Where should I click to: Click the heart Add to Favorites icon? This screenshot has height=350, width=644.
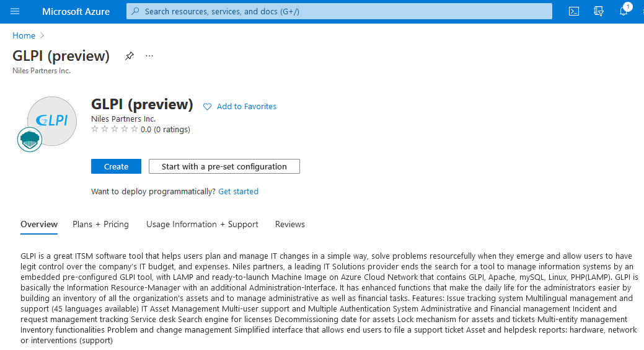pyautogui.click(x=208, y=107)
